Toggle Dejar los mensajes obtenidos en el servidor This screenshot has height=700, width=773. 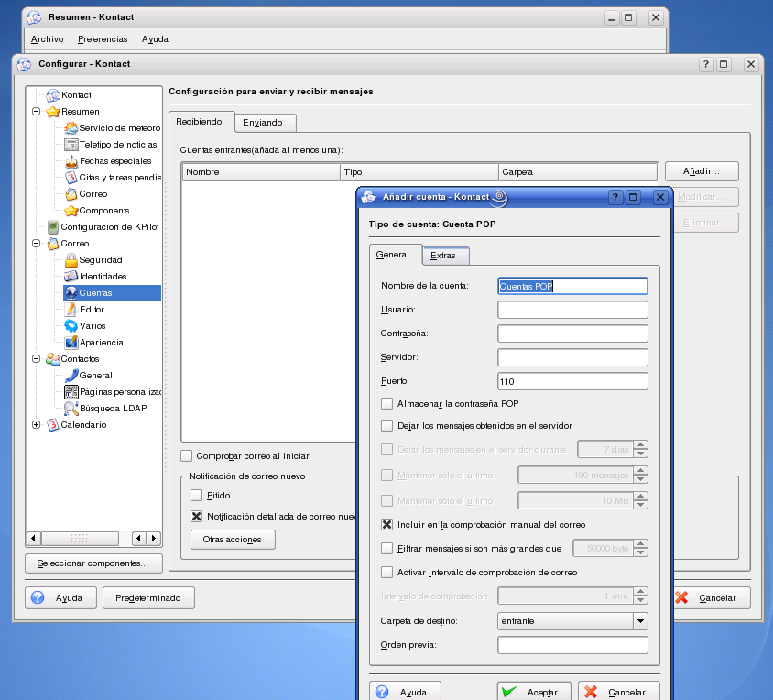pyautogui.click(x=386, y=425)
